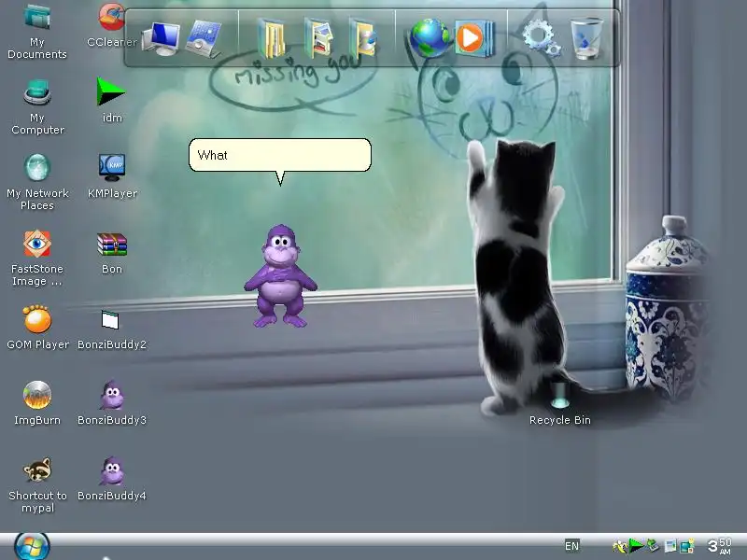This screenshot has height=560, width=747.
Task: Click the "What" speech balloon
Action: pyautogui.click(x=280, y=155)
